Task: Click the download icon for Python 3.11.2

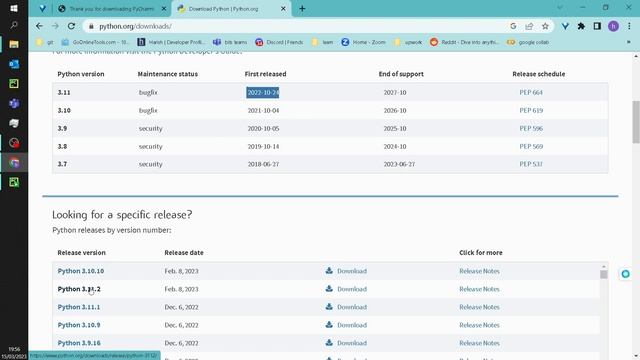Action: click(x=329, y=289)
